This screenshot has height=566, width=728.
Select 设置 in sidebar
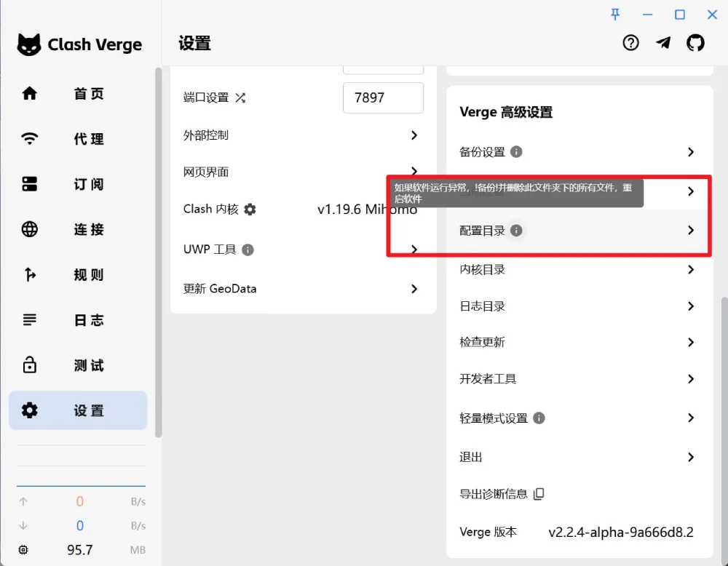pyautogui.click(x=78, y=410)
